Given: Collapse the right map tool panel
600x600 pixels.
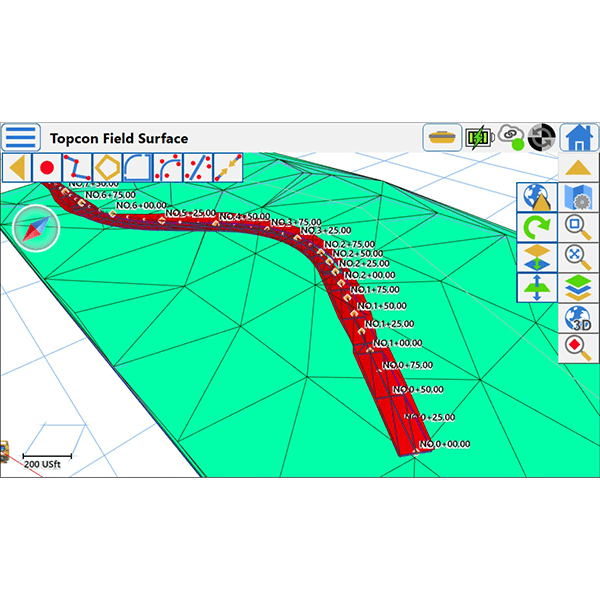Looking at the screenshot, I should pos(578,168).
